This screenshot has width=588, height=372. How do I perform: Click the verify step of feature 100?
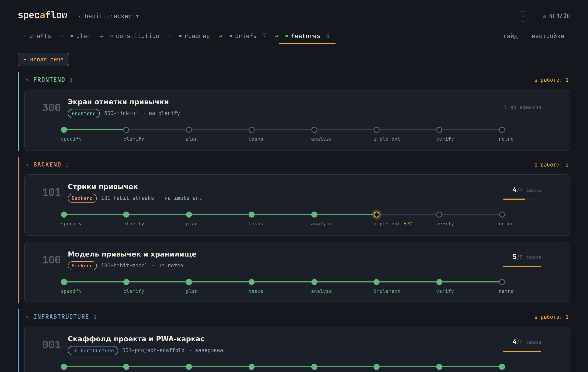tap(439, 282)
